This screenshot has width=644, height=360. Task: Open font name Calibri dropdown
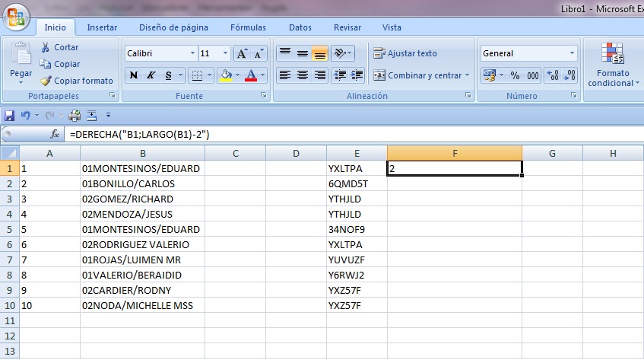click(192, 53)
